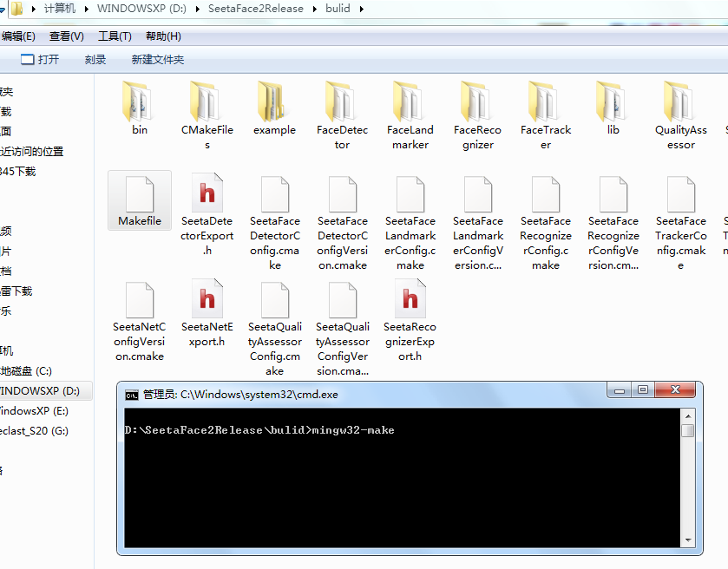728x569 pixels.
Task: Open the CMakeFiles folder
Action: pos(207,104)
